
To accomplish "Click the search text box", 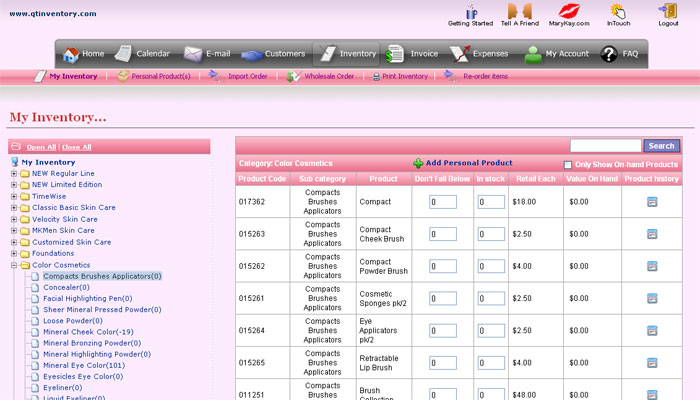I will tap(605, 146).
